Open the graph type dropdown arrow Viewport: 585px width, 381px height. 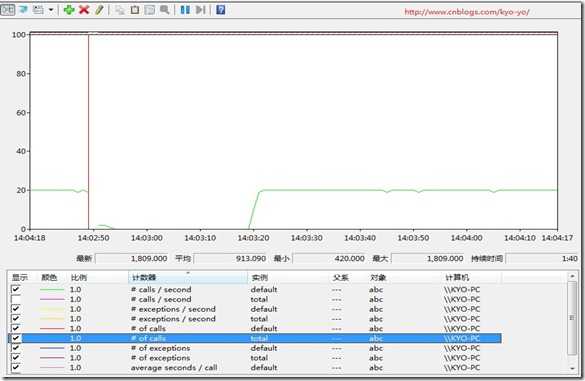pyautogui.click(x=51, y=10)
